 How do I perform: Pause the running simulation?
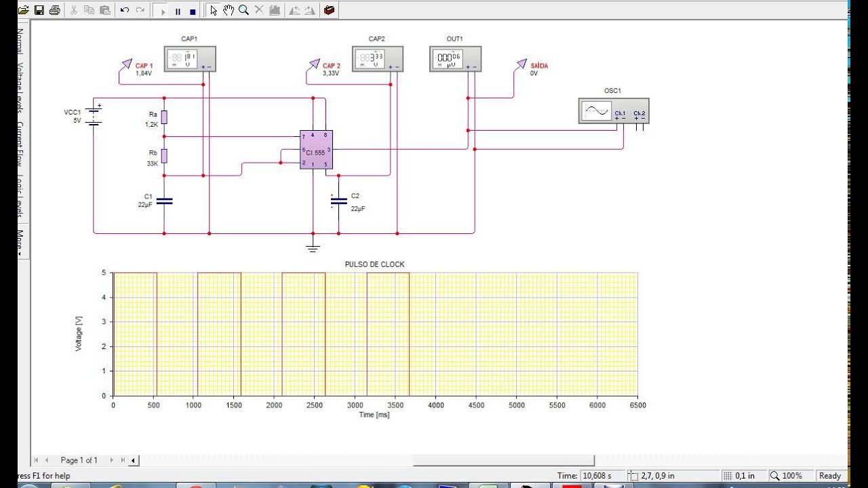pos(178,11)
